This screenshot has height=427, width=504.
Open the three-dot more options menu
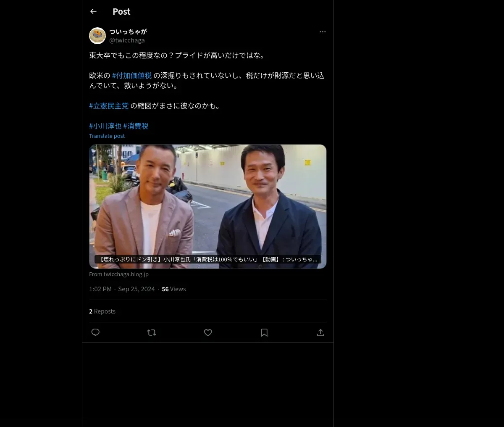[323, 32]
